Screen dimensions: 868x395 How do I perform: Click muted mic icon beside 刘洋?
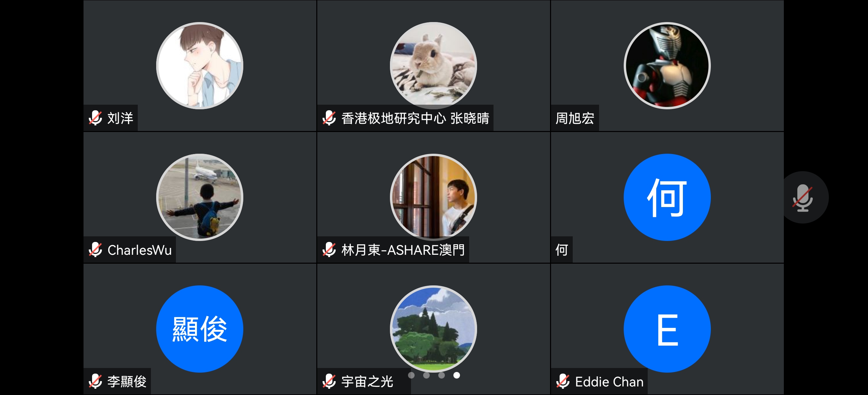[95, 118]
